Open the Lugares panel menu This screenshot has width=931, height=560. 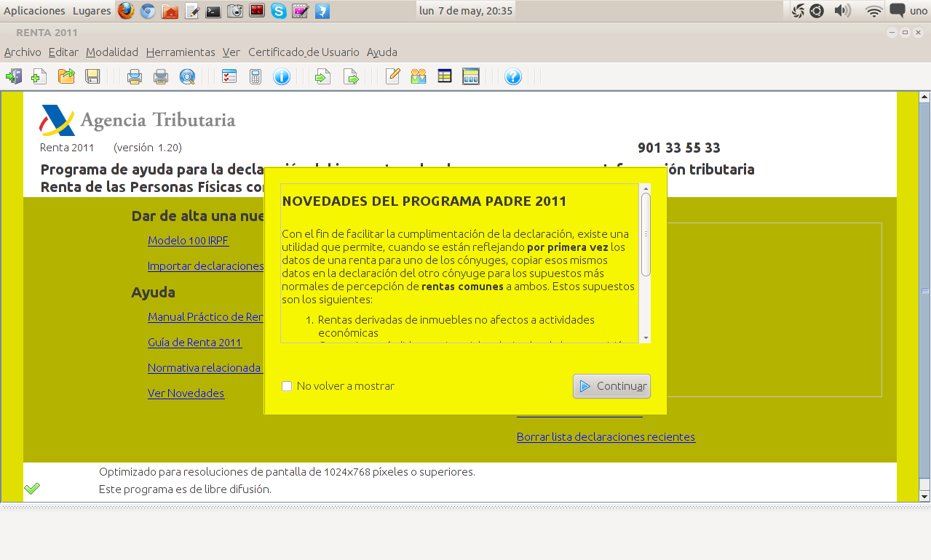(92, 11)
